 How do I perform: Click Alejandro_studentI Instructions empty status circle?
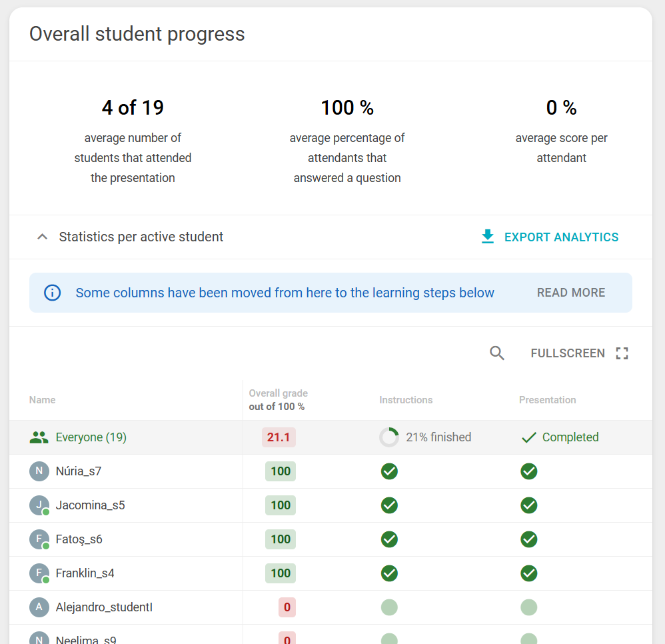click(x=389, y=607)
